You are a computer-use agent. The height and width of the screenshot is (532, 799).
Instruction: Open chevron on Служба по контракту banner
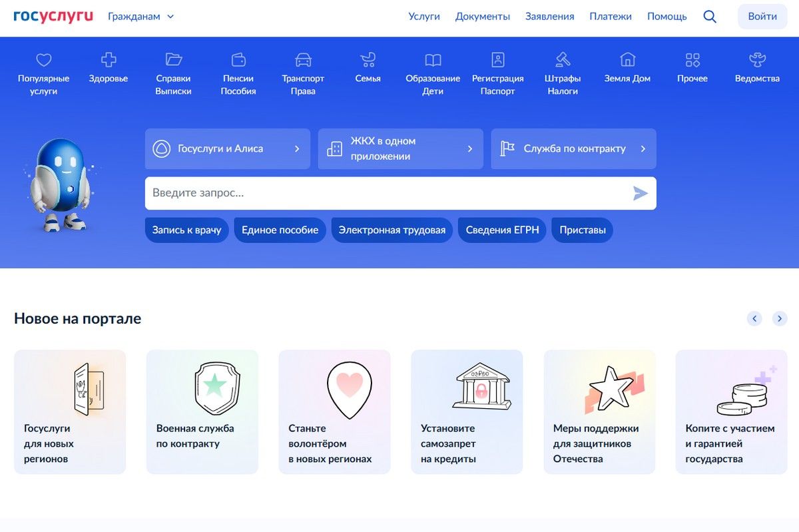(x=643, y=148)
